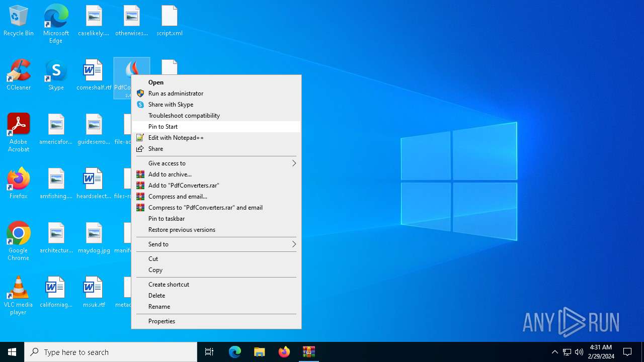
Task: Choose Run as administrator
Action: tap(216, 94)
